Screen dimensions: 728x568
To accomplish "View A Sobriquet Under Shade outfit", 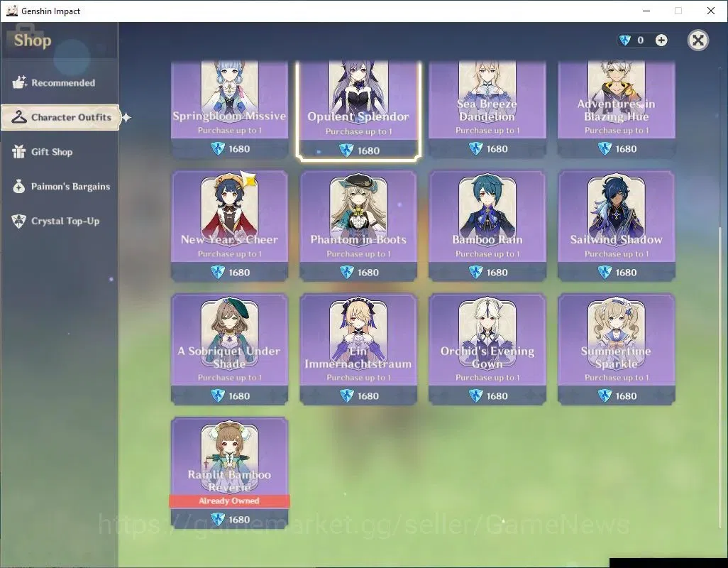I will tap(229, 349).
